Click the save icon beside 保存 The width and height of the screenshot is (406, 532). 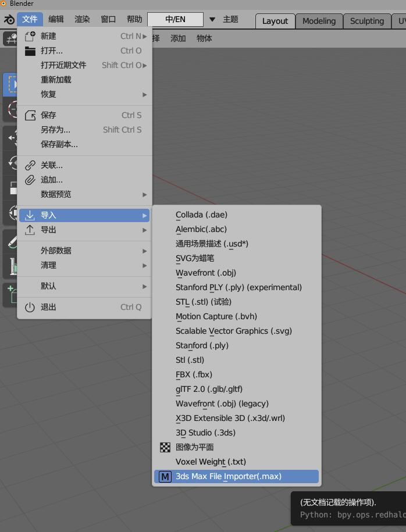(x=30, y=115)
